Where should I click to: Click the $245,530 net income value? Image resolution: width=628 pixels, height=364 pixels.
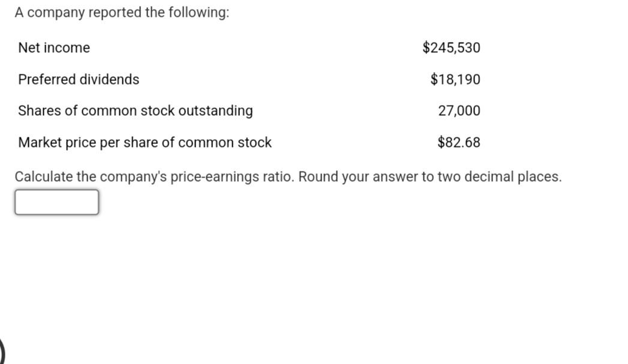[451, 48]
